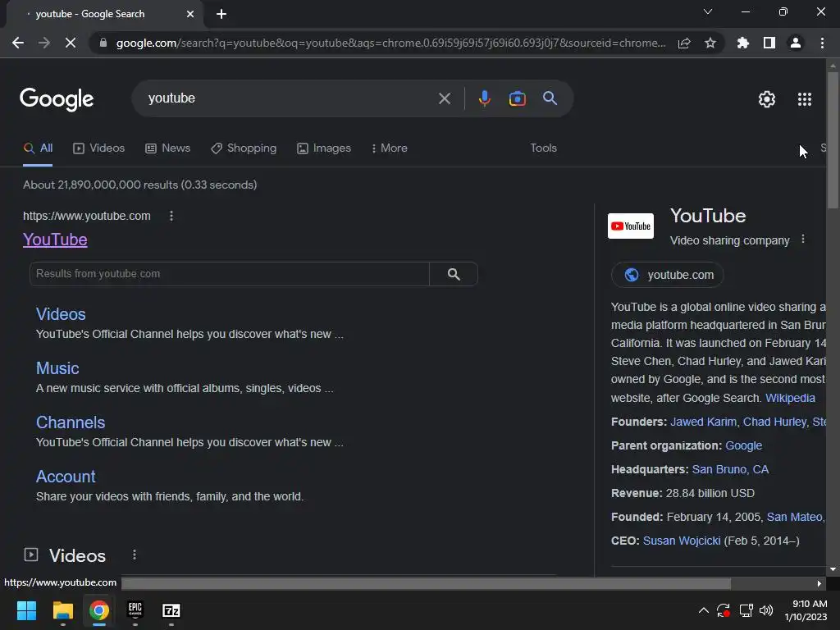
Task: Open the Jawed Karim founder link
Action: click(x=703, y=422)
